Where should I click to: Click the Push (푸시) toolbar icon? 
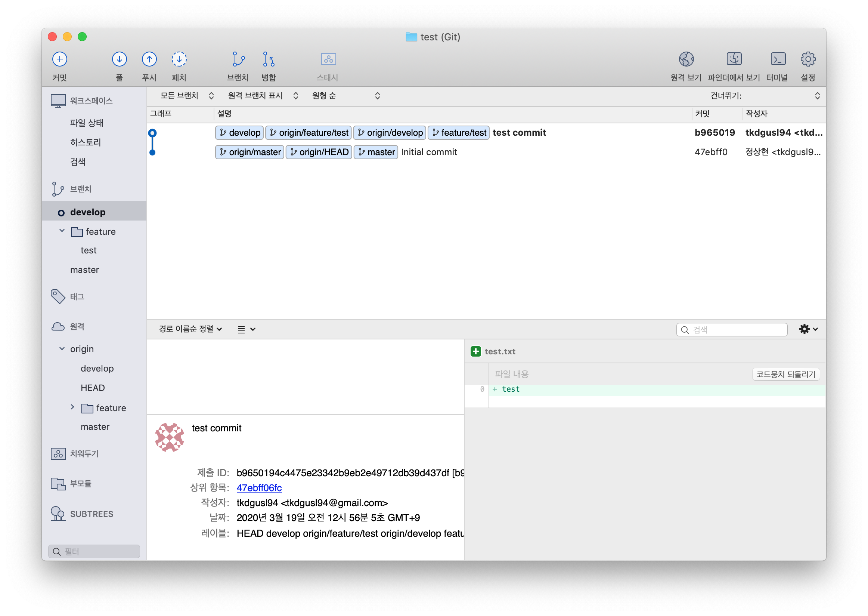pos(149,59)
